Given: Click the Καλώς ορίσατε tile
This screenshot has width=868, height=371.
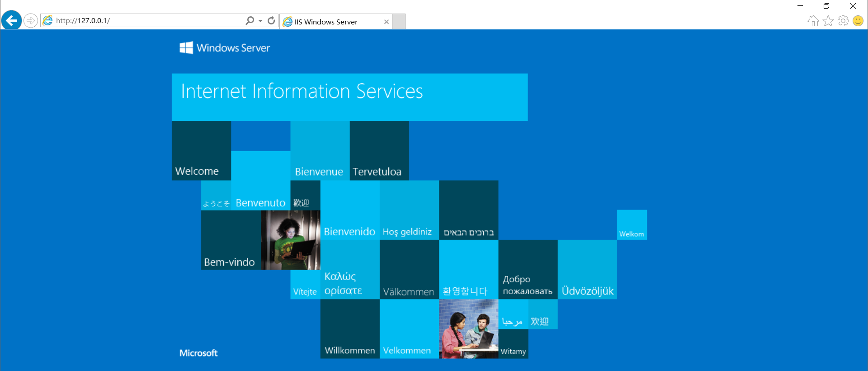Looking at the screenshot, I should point(350,269).
